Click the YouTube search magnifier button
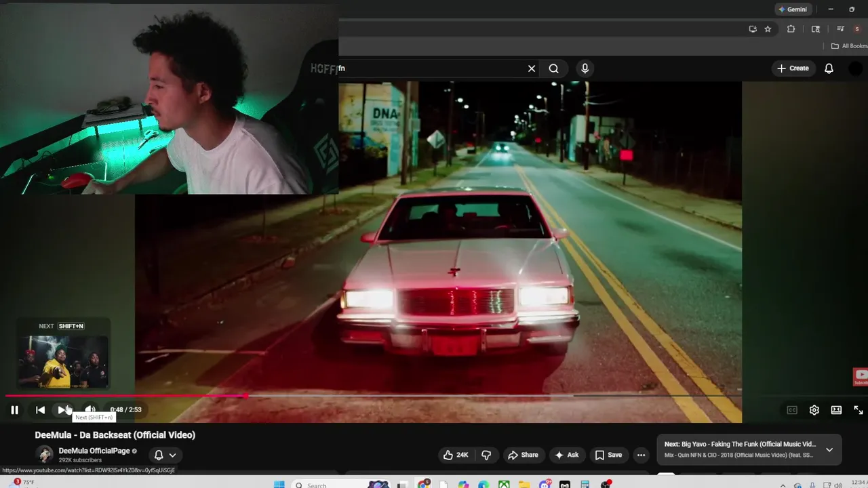The width and height of the screenshot is (868, 488). pos(554,68)
